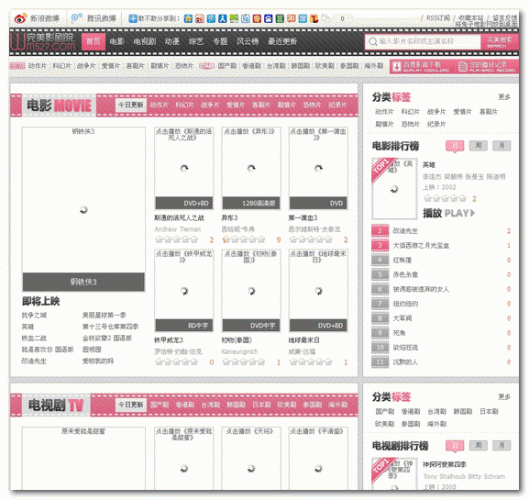Click the gray number 8 rank badge in 电影排行榜
This screenshot has width=529, height=500.
(x=380, y=318)
